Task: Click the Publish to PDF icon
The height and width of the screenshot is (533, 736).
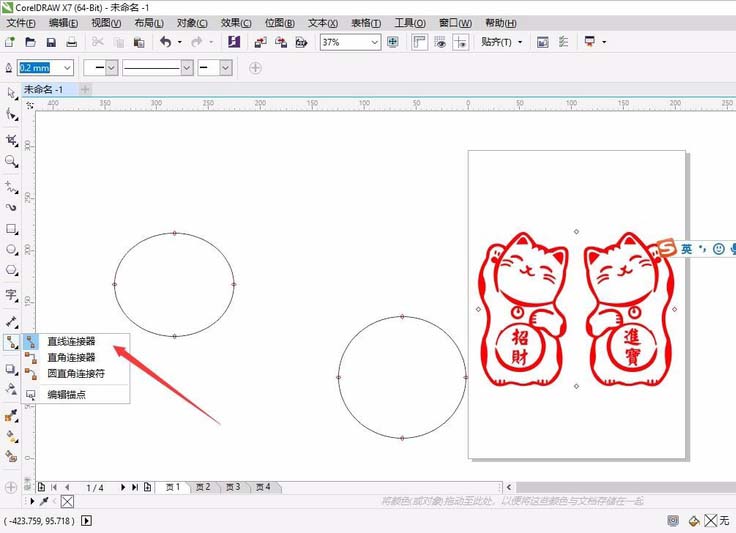Action: point(301,42)
